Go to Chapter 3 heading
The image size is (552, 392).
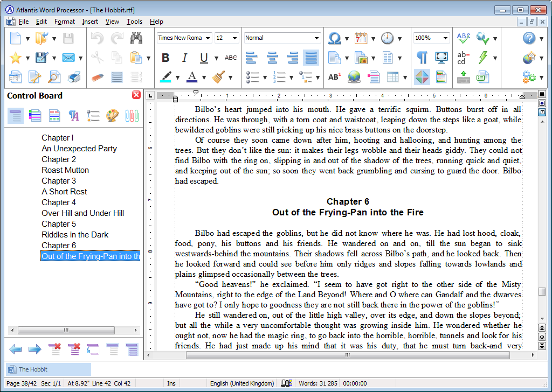(x=58, y=181)
